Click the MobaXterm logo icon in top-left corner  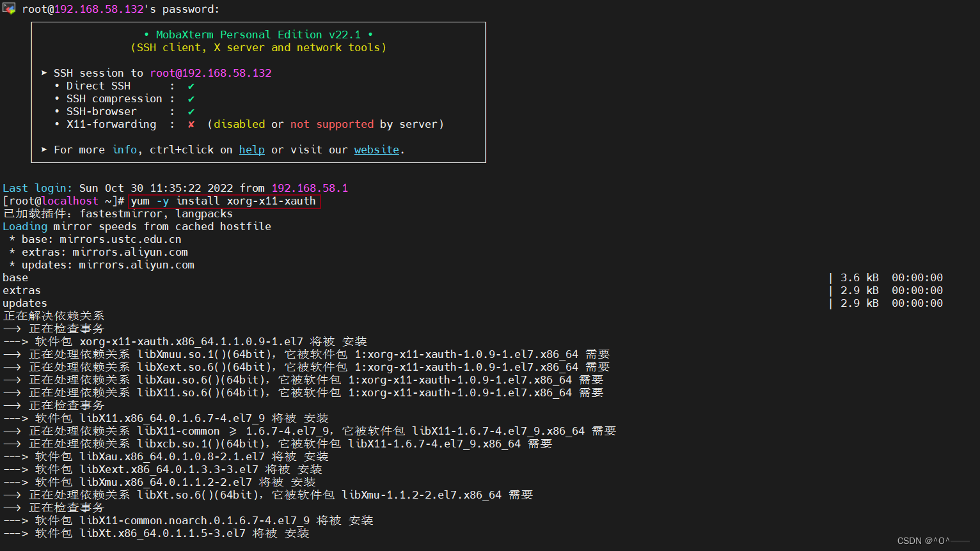click(x=9, y=8)
